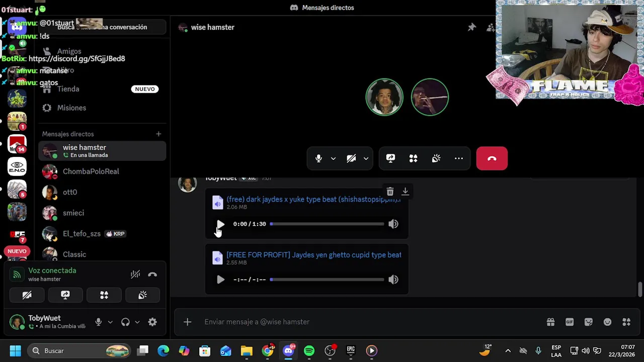The height and width of the screenshot is (362, 644).
Task: Play the dark jaydes x yuke beat
Action: pyautogui.click(x=220, y=224)
